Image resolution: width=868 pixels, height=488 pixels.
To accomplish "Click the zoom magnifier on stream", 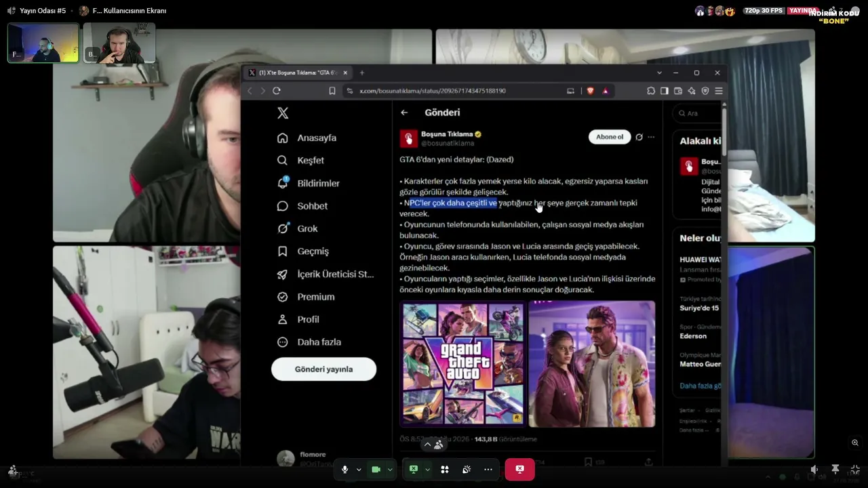I will (x=855, y=443).
